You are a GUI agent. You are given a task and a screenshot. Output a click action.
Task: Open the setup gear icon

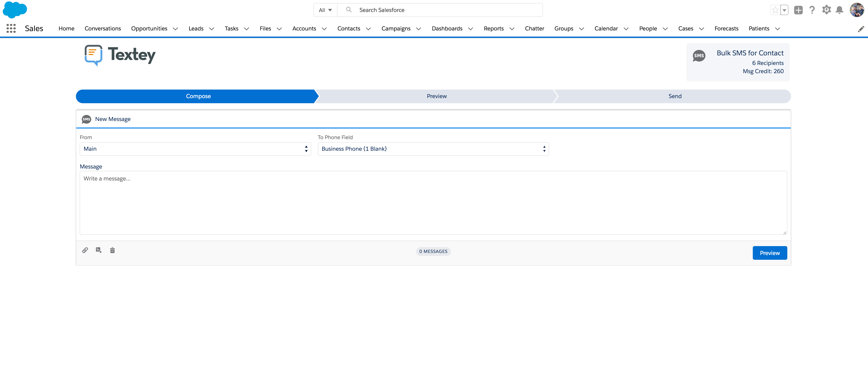pos(826,10)
